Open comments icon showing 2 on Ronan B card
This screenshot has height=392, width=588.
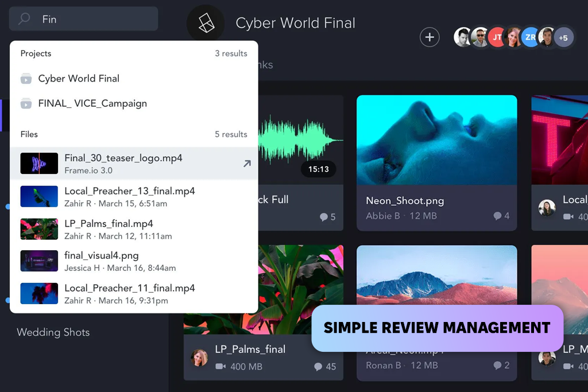(x=497, y=366)
